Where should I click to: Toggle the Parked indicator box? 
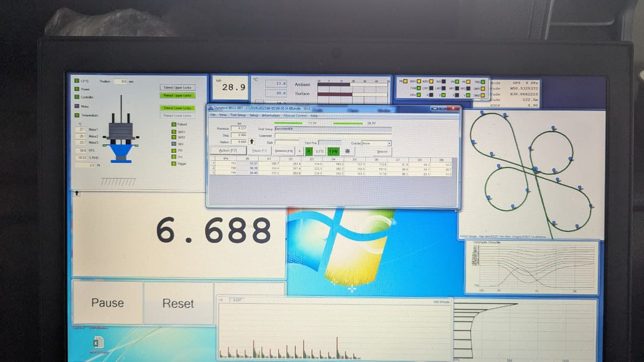click(174, 124)
